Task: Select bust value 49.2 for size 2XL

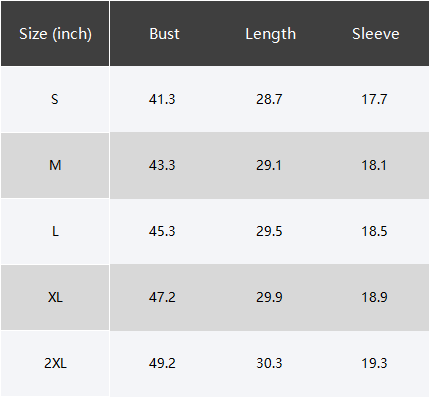Action: coord(162,363)
